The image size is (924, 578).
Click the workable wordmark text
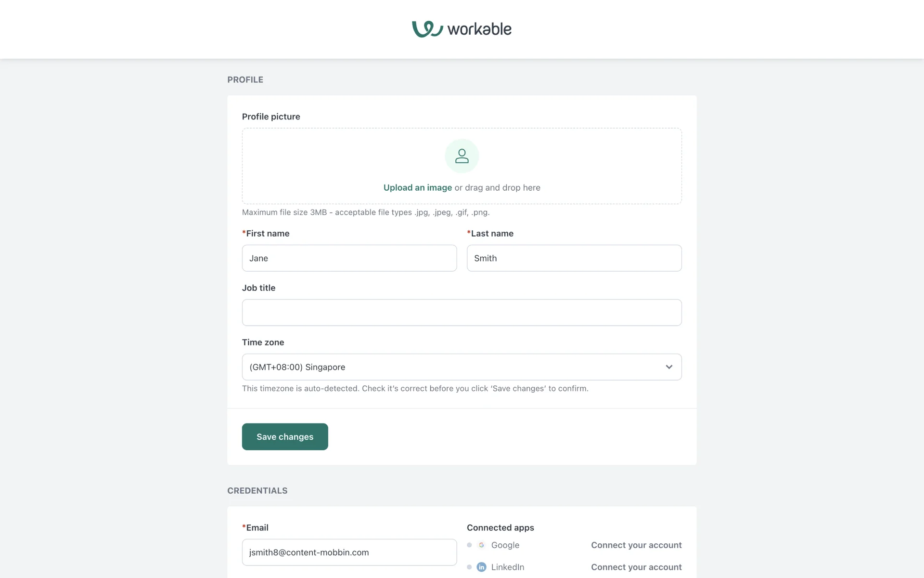[479, 29]
